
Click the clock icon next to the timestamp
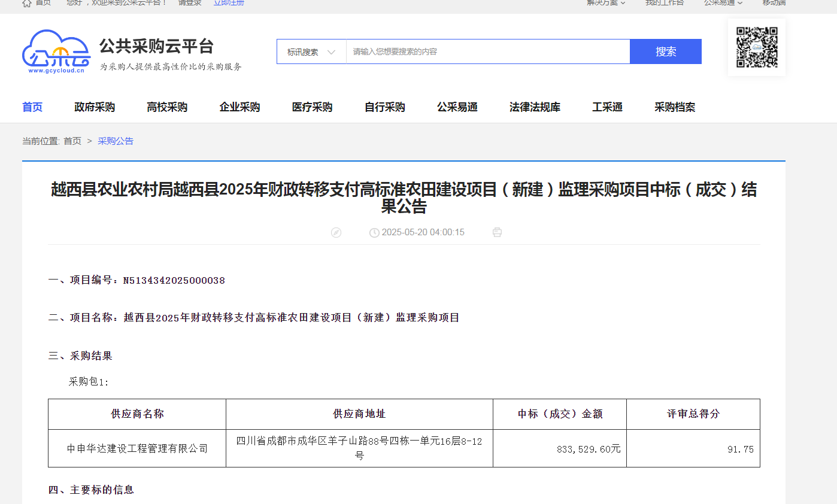374,232
